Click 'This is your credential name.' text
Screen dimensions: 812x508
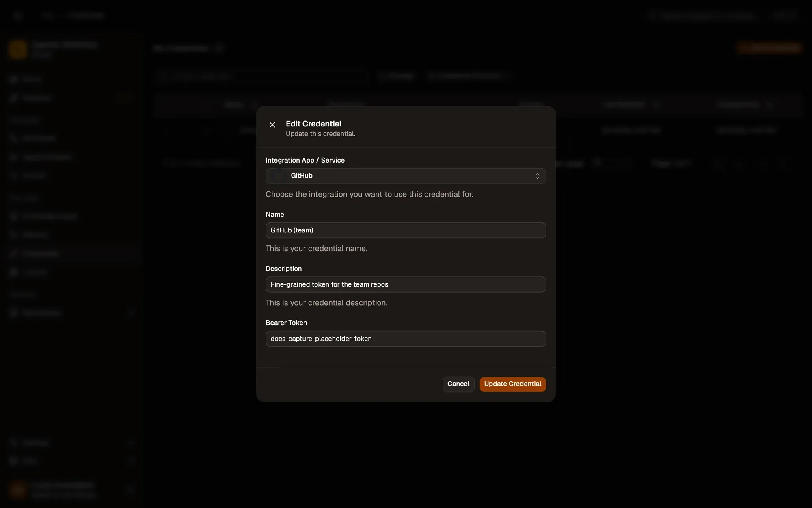(316, 248)
